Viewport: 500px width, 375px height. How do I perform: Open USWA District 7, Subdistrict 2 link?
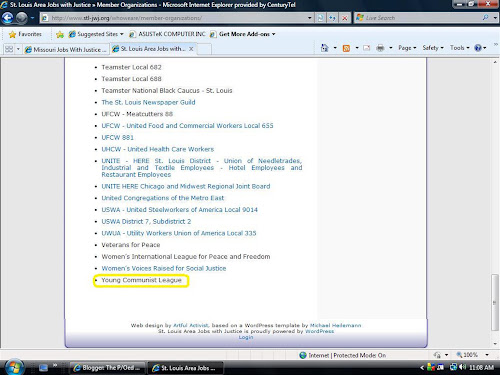tap(146, 221)
